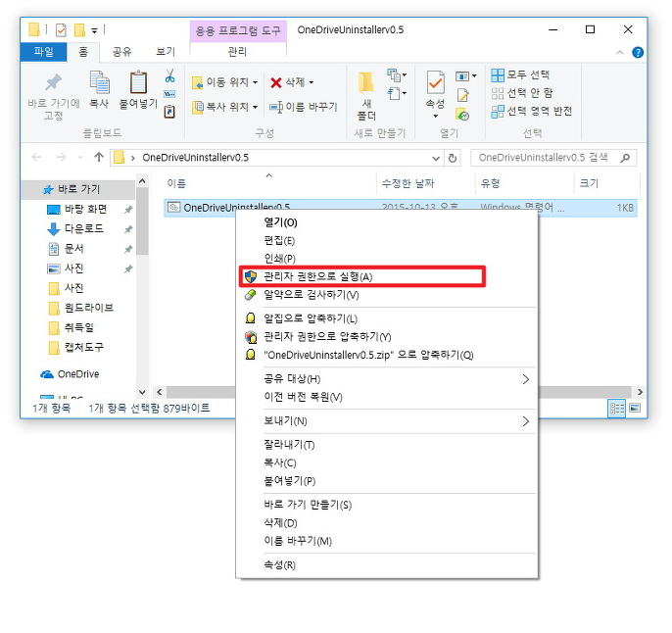
Task: Click the Up one level arrow
Action: tap(99, 158)
